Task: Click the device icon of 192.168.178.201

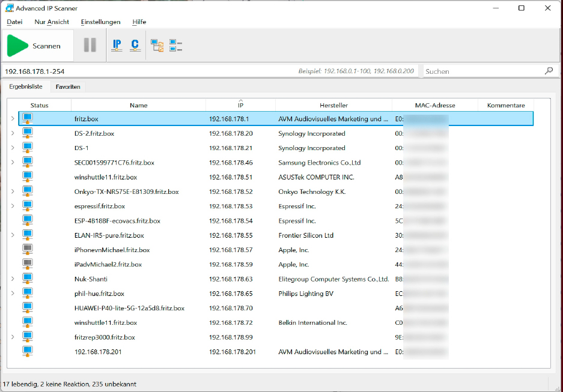Action: [x=28, y=351]
